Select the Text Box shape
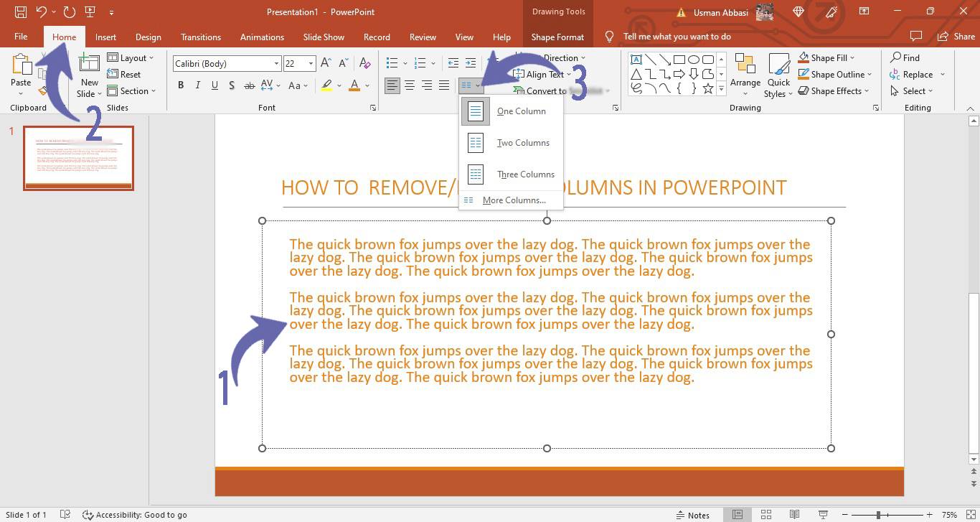Image resolution: width=980 pixels, height=522 pixels. (636, 60)
